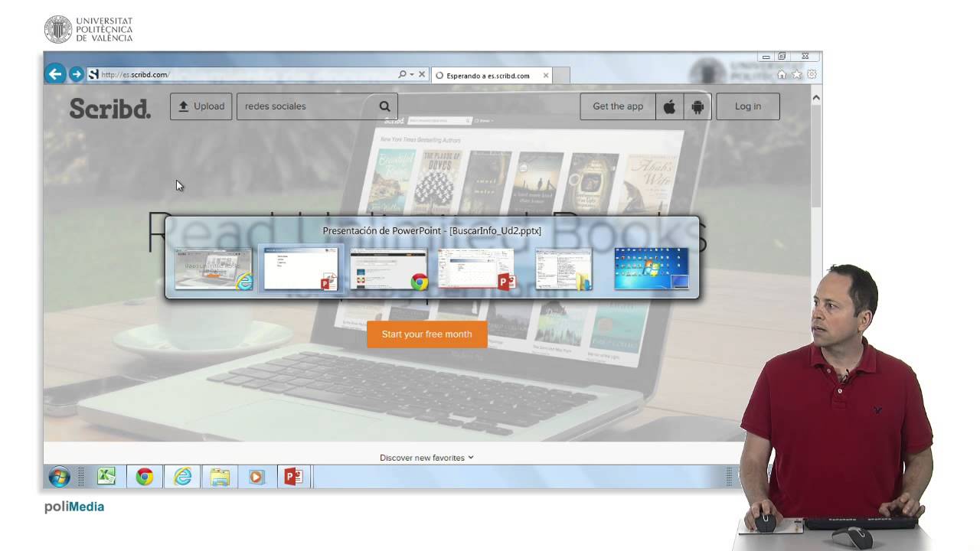Click the stop loading X in address bar
The width and height of the screenshot is (980, 551).
click(422, 74)
